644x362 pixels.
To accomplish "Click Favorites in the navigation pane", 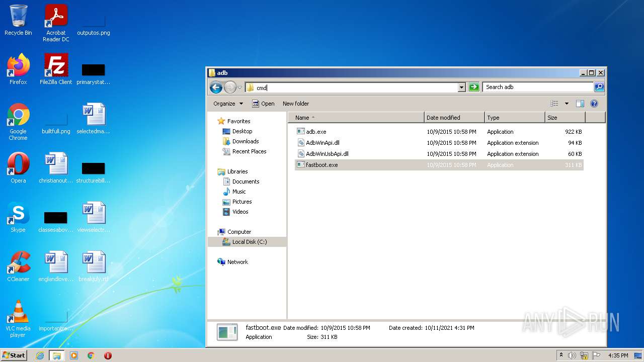I will tap(238, 121).
